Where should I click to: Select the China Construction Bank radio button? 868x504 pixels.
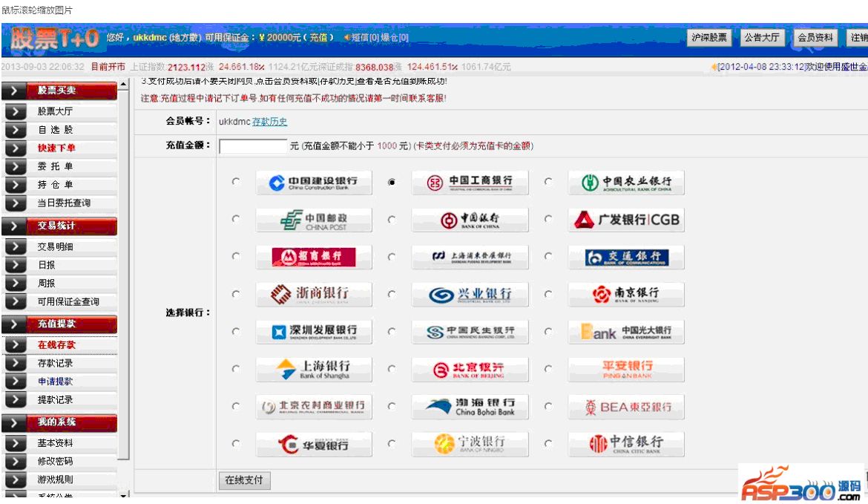click(x=236, y=181)
